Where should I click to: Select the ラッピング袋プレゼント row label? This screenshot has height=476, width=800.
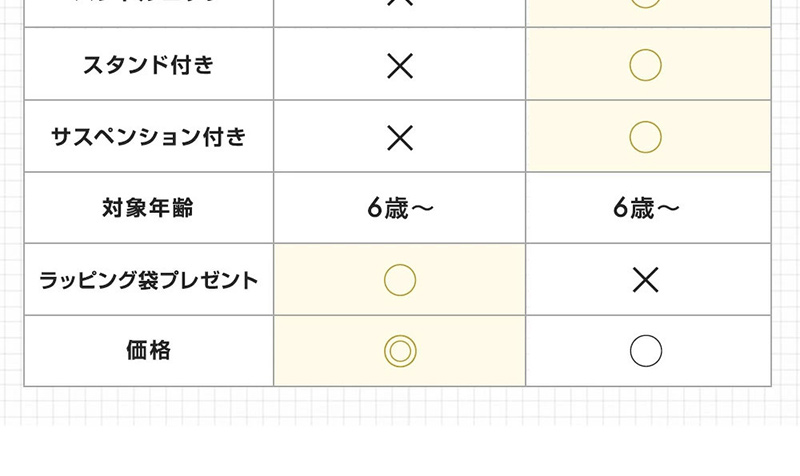click(x=149, y=280)
